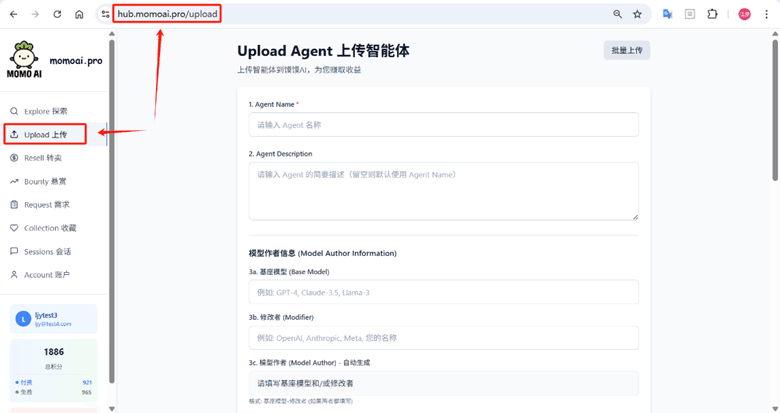The width and height of the screenshot is (780, 413).
Task: Go to the browser home page icon
Action: pos(79,15)
